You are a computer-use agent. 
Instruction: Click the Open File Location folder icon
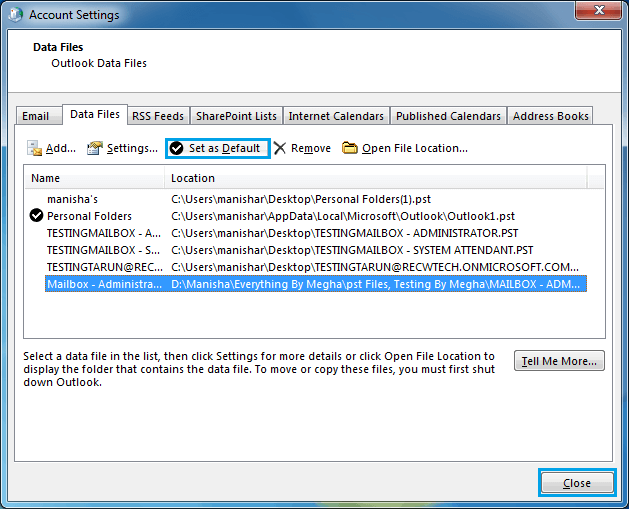tap(349, 148)
